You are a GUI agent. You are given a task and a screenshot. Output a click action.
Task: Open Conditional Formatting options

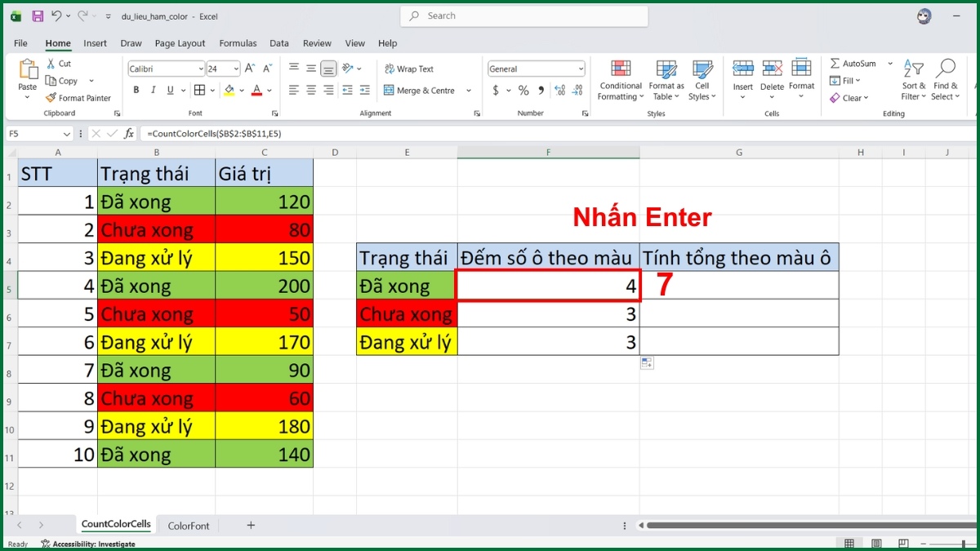pos(620,80)
